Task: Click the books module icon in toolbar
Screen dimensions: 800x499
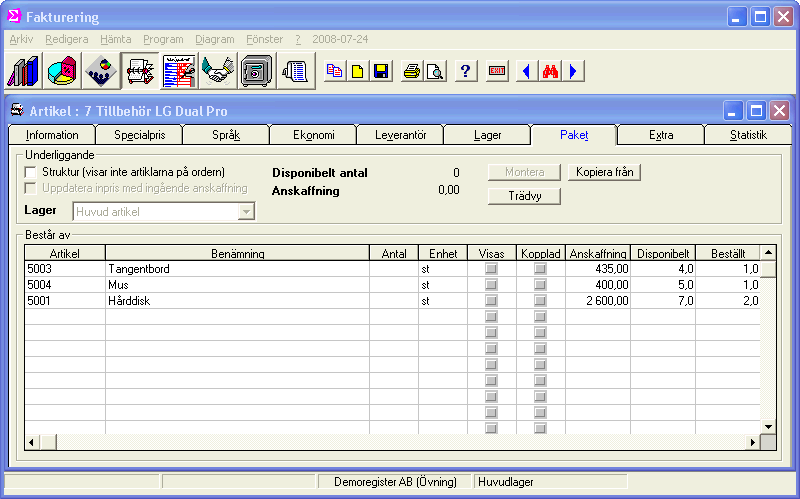Action: point(24,71)
